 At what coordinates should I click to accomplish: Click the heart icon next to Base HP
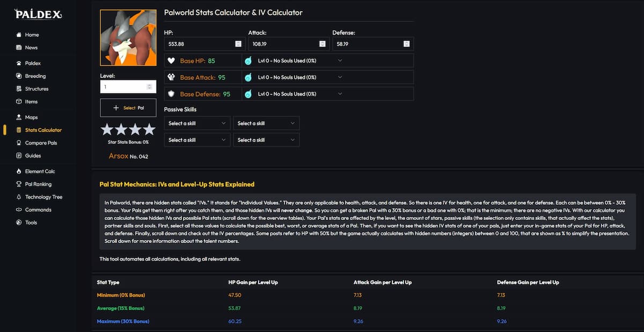(171, 61)
